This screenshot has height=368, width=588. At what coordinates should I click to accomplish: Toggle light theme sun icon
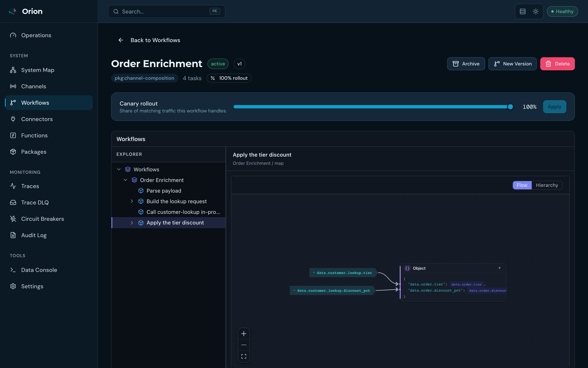pyautogui.click(x=536, y=11)
